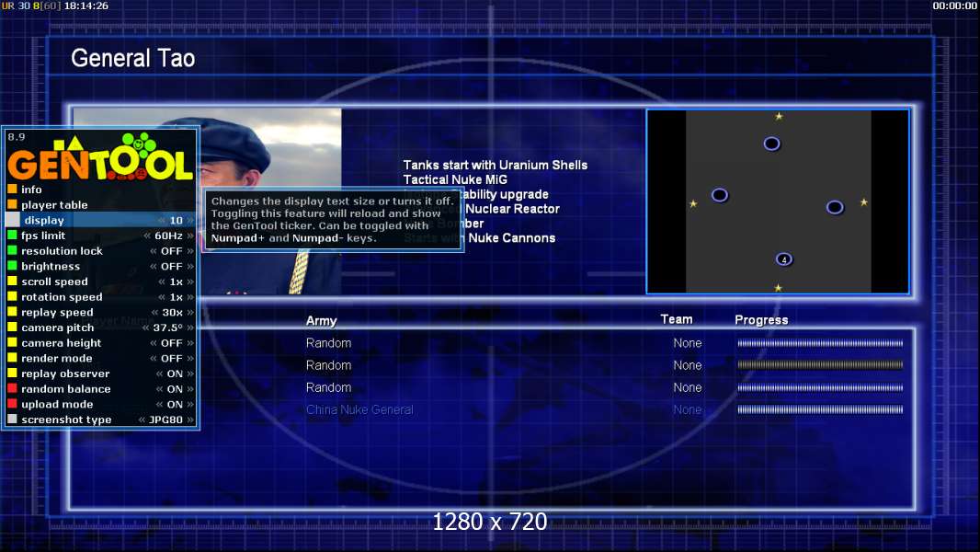The image size is (980, 552).
Task: Click the red square beside random balance
Action: point(12,388)
